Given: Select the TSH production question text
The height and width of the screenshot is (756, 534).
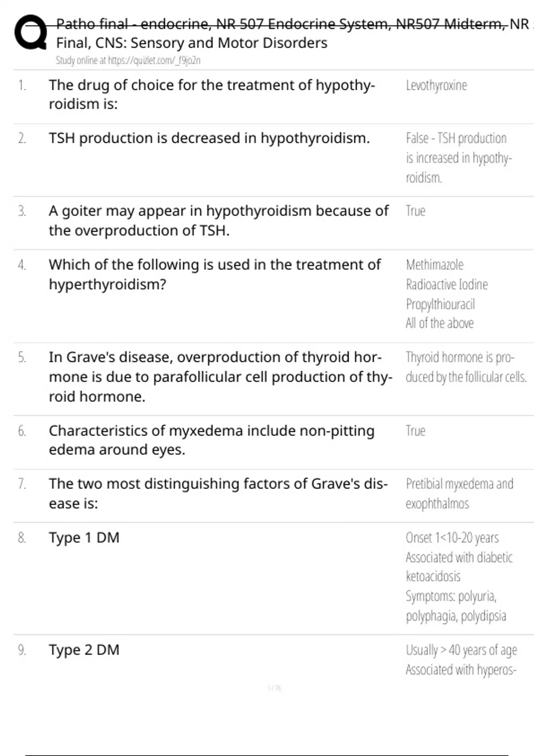Looking at the screenshot, I should [209, 138].
